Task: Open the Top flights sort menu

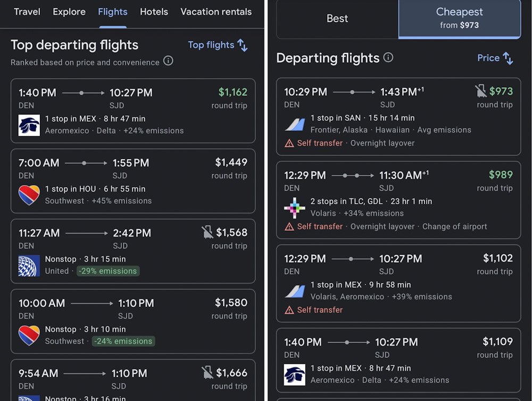Action: tap(218, 45)
